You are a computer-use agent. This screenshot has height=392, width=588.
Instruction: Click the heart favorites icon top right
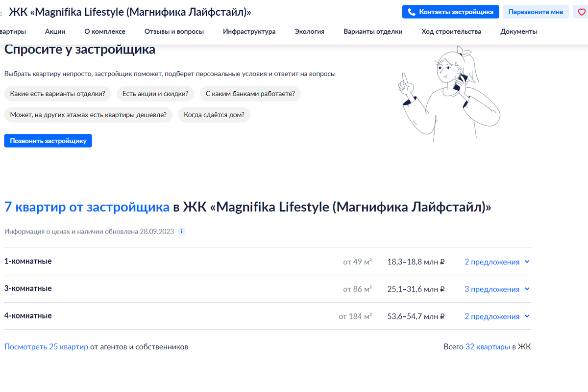click(x=583, y=11)
